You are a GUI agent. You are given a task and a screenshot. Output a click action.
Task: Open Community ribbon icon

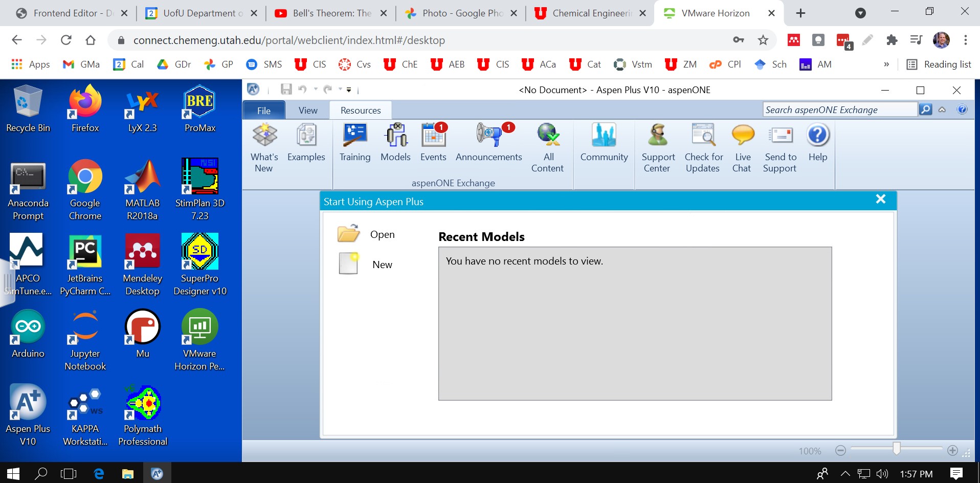[604, 143]
